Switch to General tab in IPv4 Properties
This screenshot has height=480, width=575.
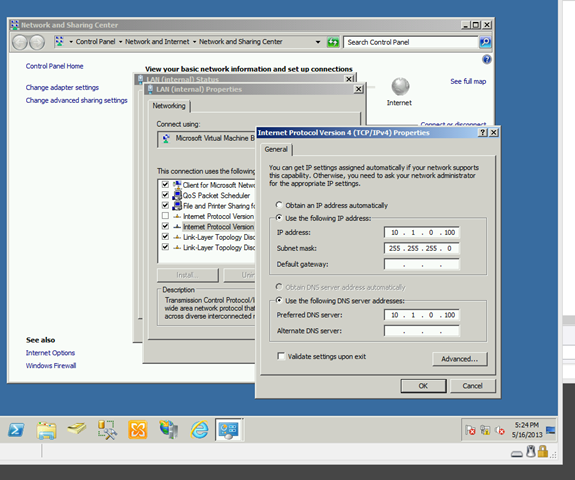tap(276, 149)
